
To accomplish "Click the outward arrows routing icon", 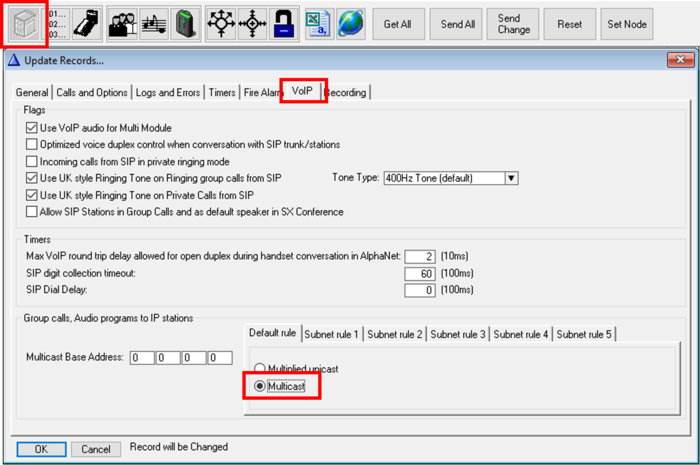I will click(x=221, y=24).
